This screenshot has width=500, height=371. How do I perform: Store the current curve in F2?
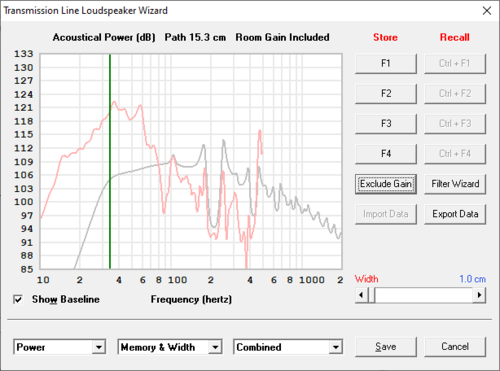click(x=386, y=94)
